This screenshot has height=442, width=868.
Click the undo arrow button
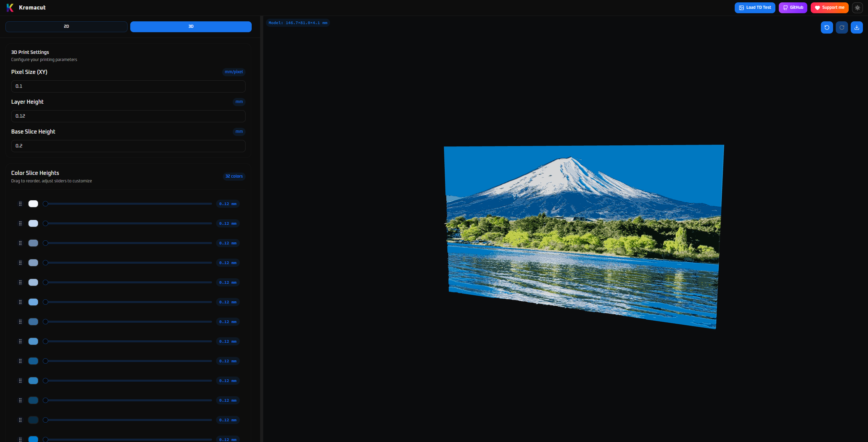827,27
